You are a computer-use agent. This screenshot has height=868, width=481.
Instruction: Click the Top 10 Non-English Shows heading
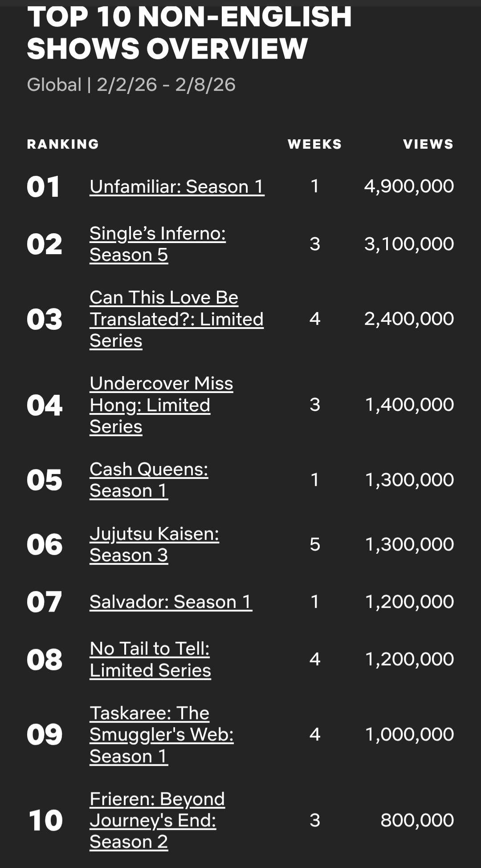click(x=189, y=32)
